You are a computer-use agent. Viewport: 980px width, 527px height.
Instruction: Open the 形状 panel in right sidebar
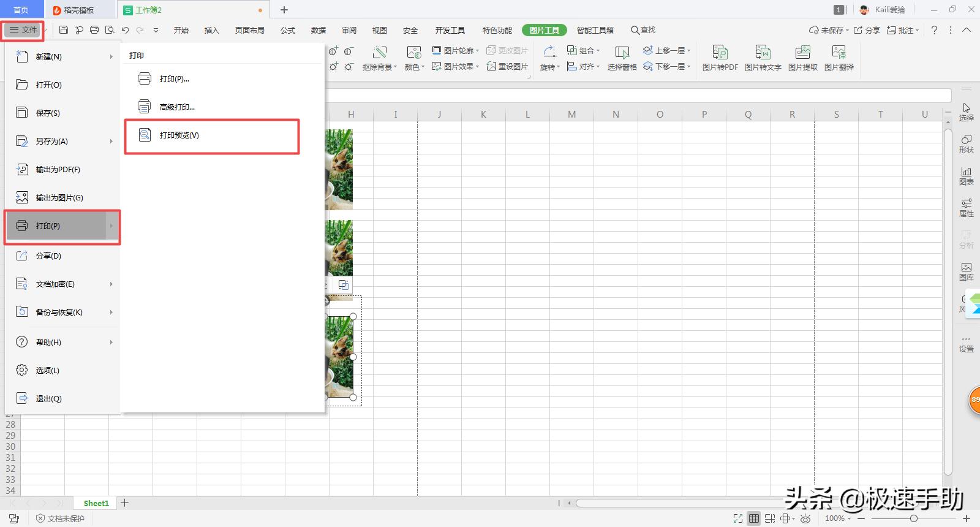pyautogui.click(x=967, y=144)
